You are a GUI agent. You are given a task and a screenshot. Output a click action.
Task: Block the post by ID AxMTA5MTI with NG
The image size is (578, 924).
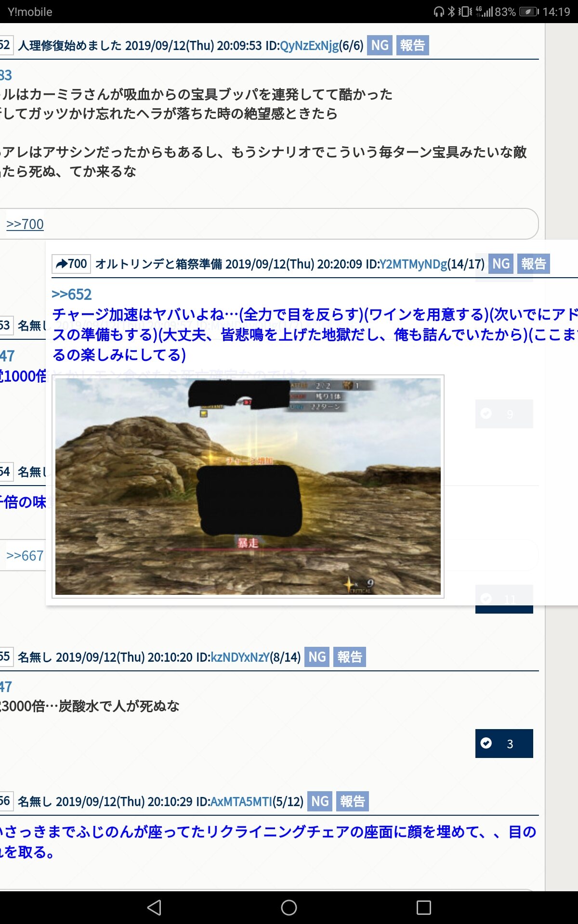[320, 801]
